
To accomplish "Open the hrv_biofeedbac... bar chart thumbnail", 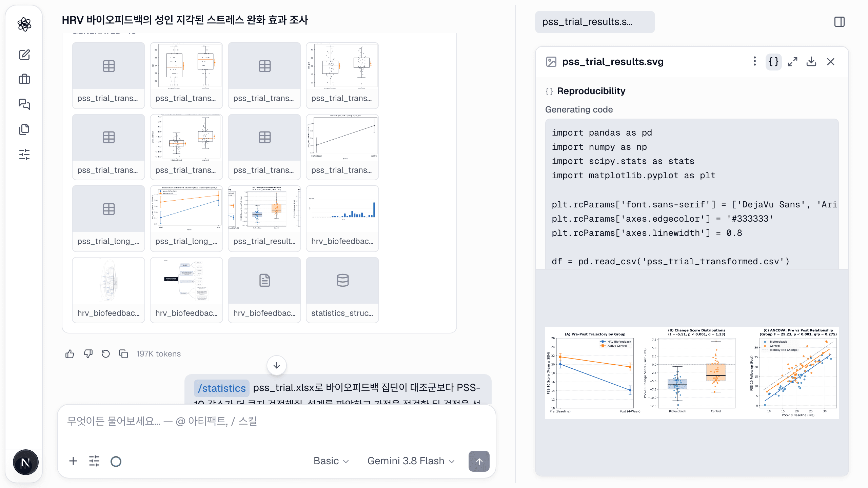I will point(342,219).
